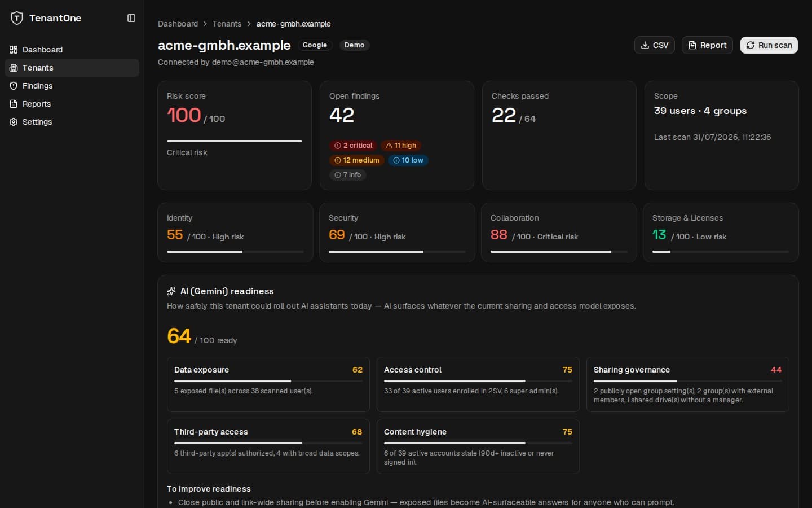Click the acme-gmbh.example breadcrumb
This screenshot has width=812, height=508.
pos(293,24)
